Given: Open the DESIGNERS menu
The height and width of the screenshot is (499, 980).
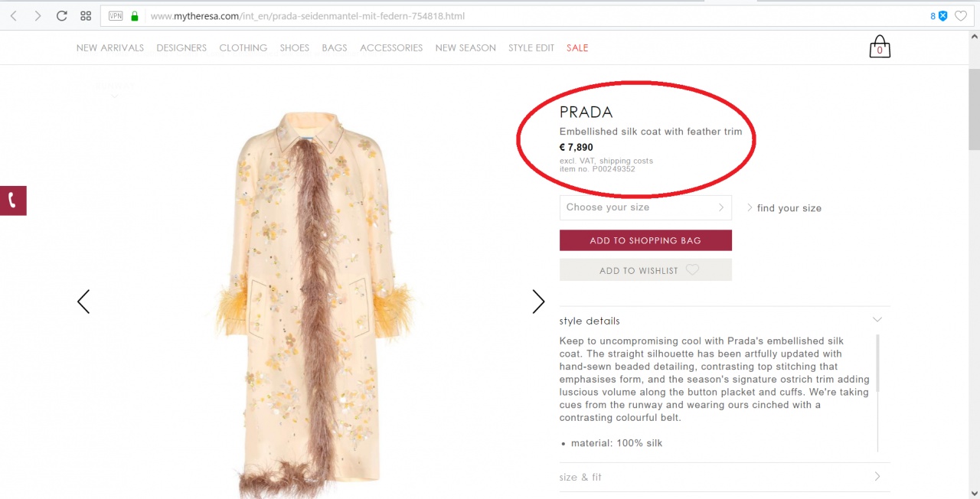Looking at the screenshot, I should [181, 47].
